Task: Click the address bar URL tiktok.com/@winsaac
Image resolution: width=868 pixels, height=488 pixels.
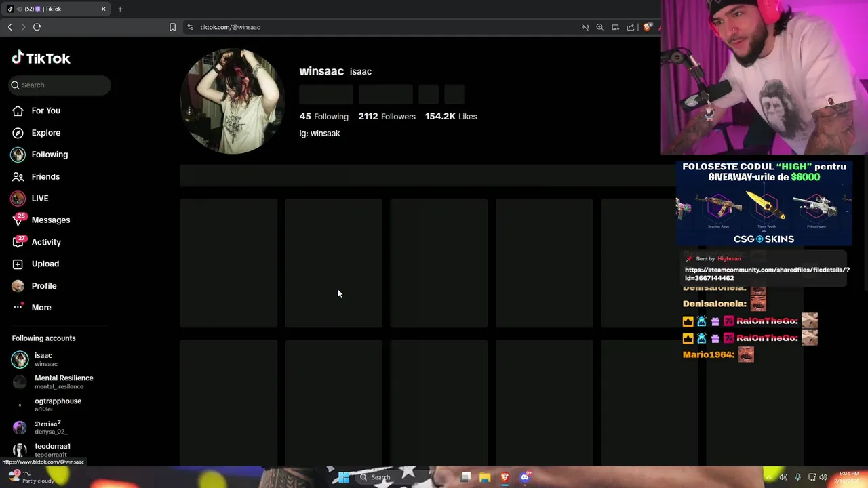Action: [230, 27]
